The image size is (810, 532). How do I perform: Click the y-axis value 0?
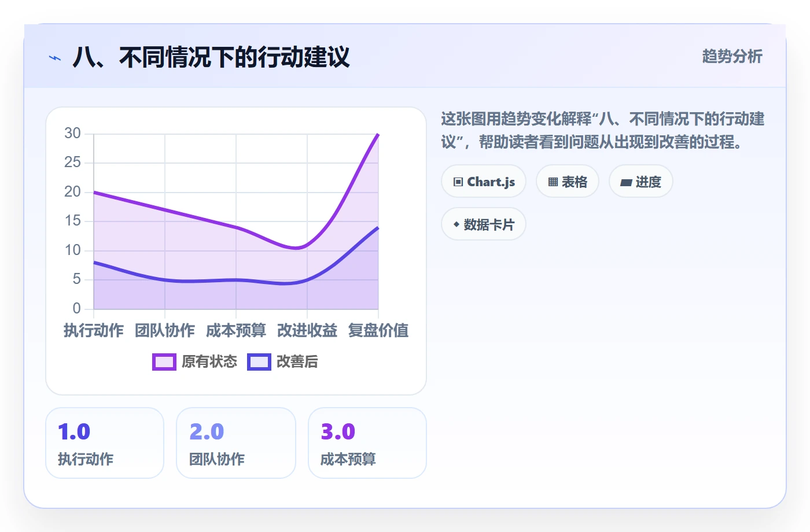pos(77,308)
